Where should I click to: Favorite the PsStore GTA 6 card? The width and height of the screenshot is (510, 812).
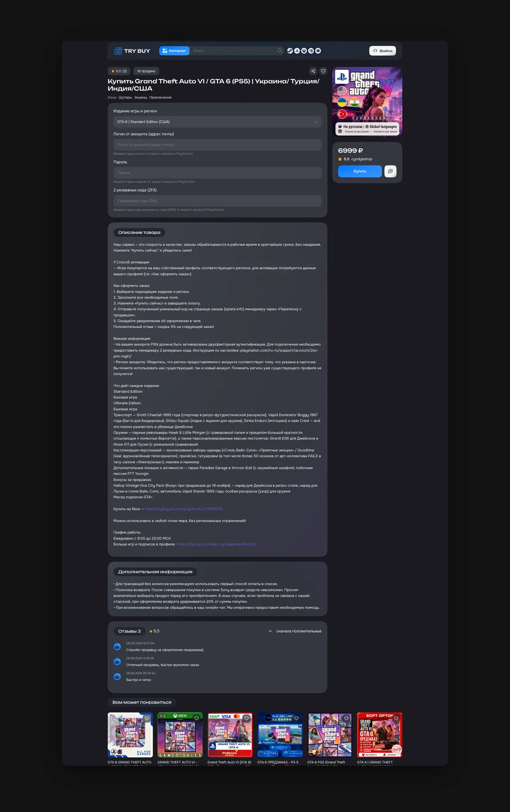tap(247, 718)
